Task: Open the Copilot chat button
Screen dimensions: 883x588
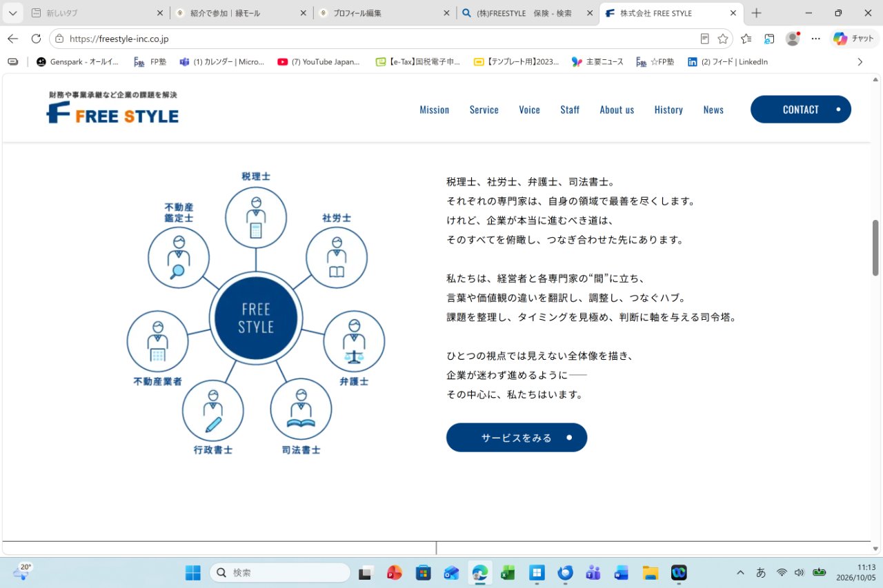Action: click(854, 39)
